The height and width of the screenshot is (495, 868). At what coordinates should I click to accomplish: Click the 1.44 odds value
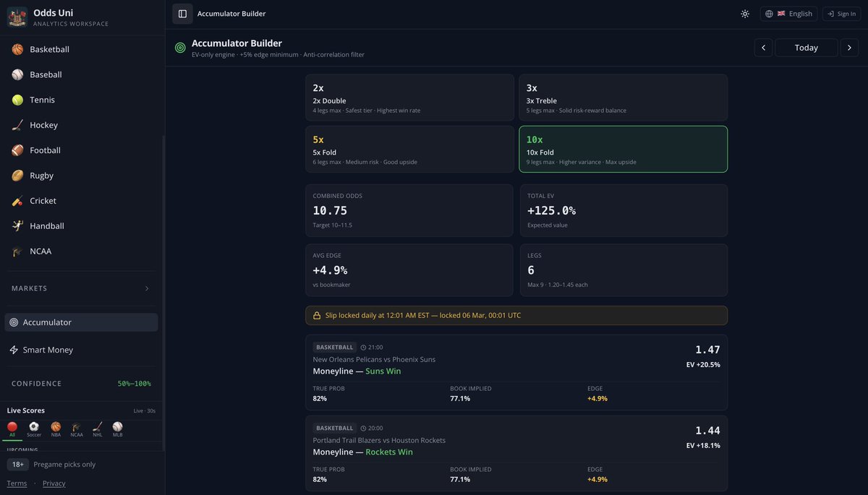pos(707,431)
